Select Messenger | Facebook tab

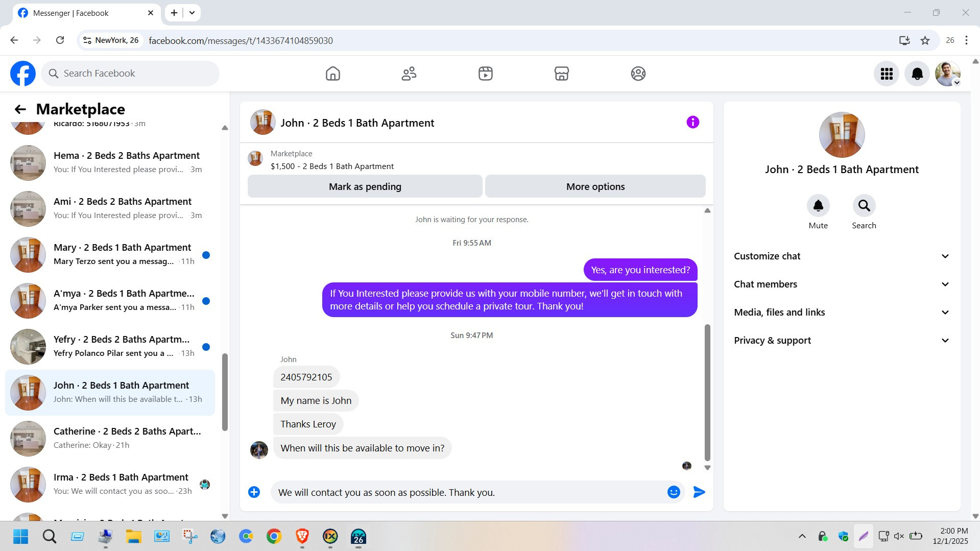(85, 13)
